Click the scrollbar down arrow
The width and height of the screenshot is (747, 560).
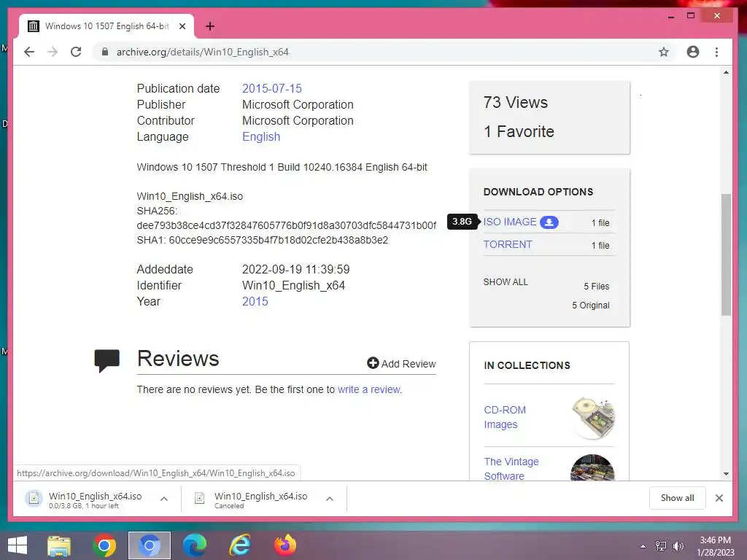click(x=726, y=474)
